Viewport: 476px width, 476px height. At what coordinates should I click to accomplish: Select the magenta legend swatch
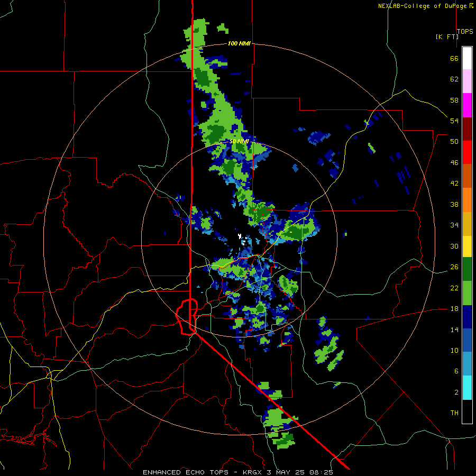tap(467, 105)
